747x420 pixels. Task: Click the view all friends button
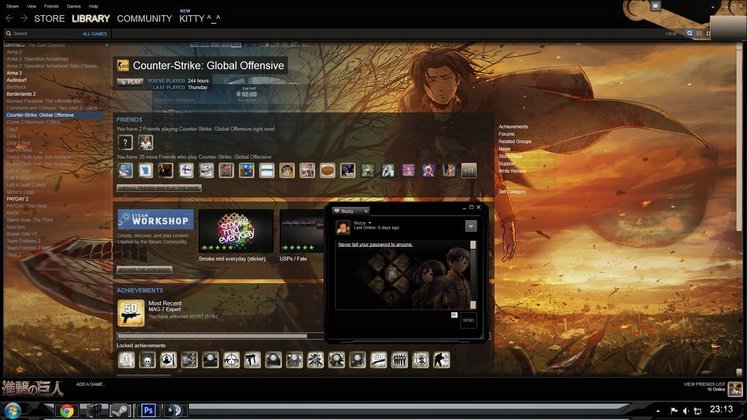tap(159, 188)
